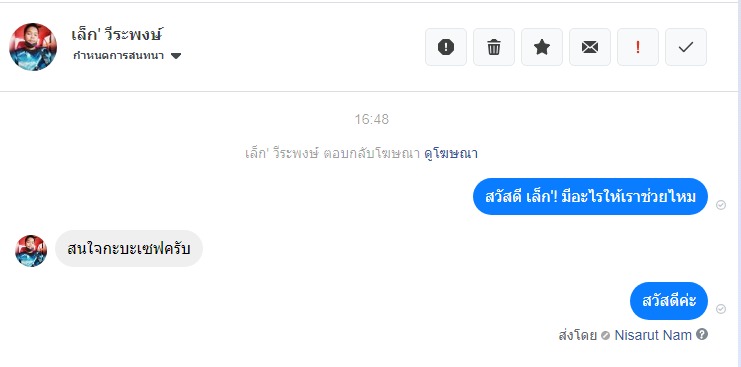Star this conversation for follow-up
Image resolution: width=741 pixels, height=367 pixels.
tap(542, 47)
